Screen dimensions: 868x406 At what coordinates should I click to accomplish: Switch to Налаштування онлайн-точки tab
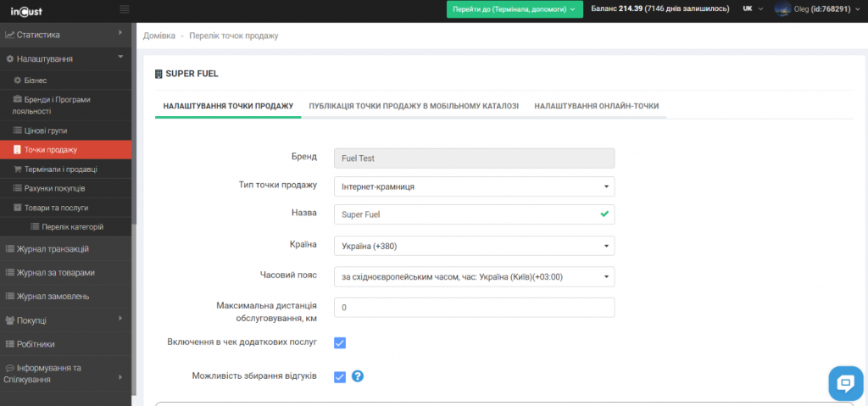(x=596, y=107)
